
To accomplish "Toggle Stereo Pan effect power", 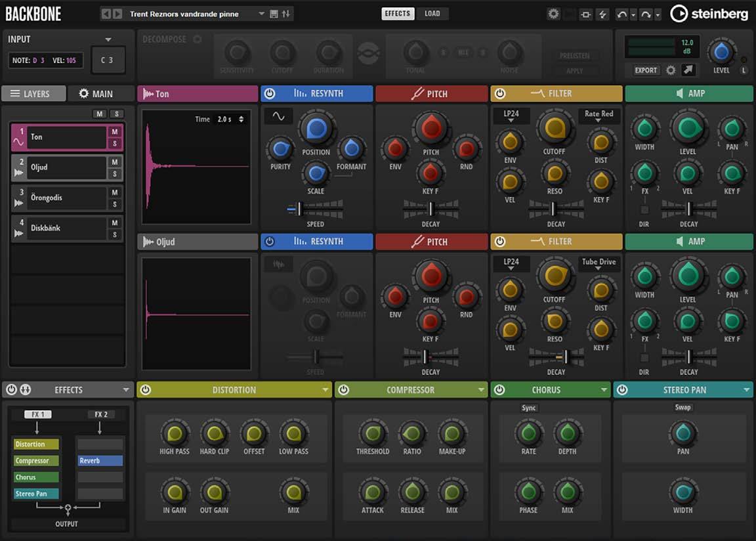I will [622, 389].
